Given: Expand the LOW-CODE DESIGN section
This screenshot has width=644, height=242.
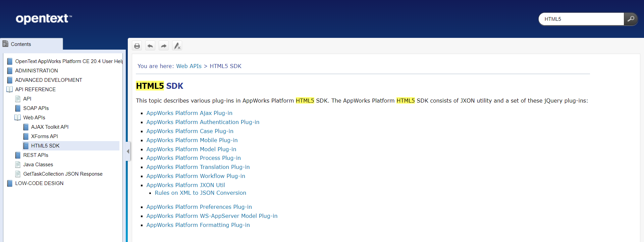Looking at the screenshot, I should tap(39, 183).
